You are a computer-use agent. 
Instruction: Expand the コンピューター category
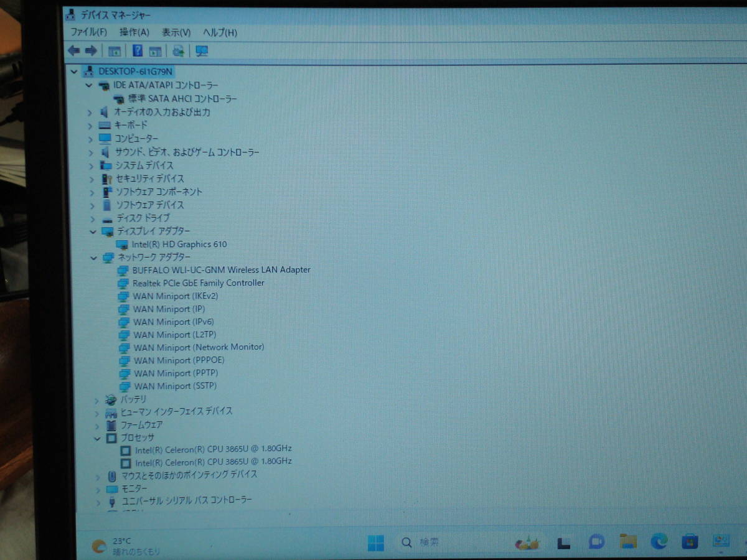[91, 139]
